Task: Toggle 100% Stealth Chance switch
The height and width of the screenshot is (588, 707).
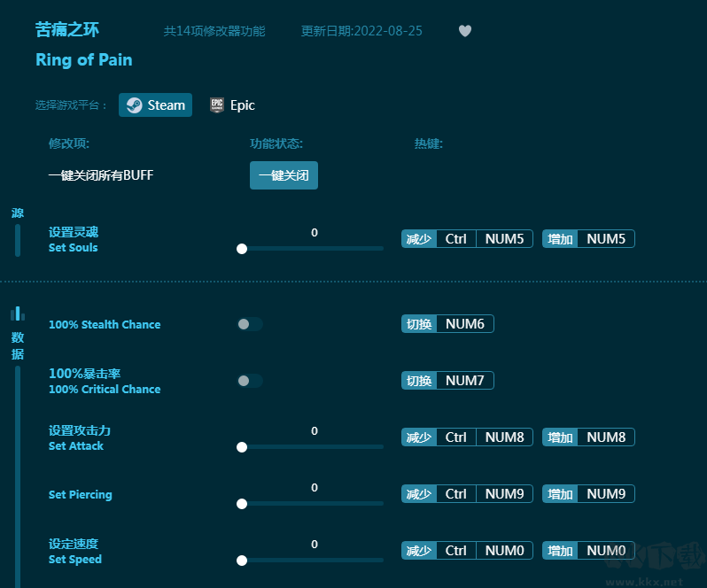Action: pyautogui.click(x=250, y=324)
